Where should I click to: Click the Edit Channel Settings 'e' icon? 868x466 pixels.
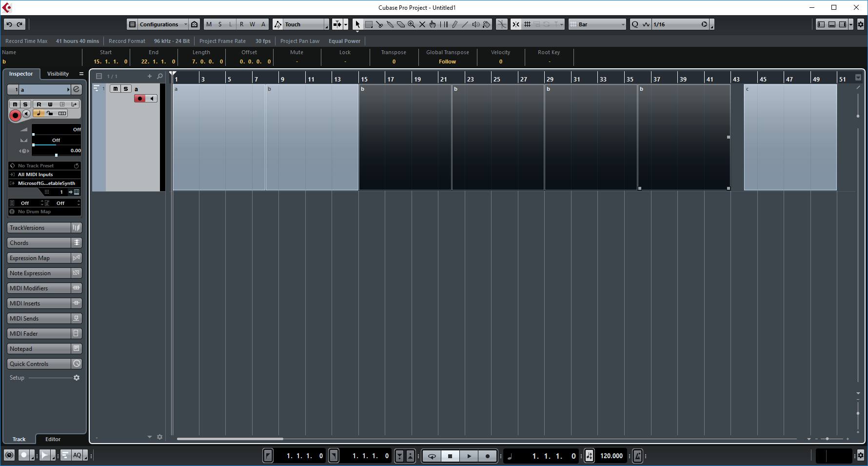pyautogui.click(x=77, y=89)
